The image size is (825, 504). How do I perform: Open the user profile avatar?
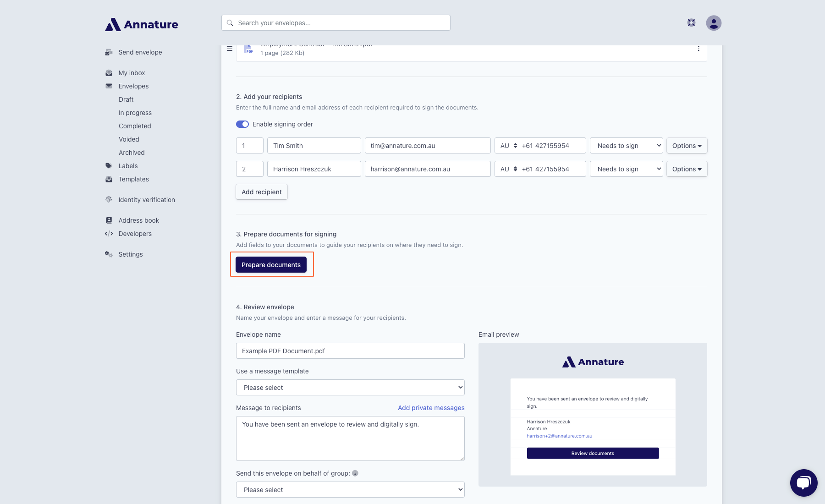[x=714, y=23]
